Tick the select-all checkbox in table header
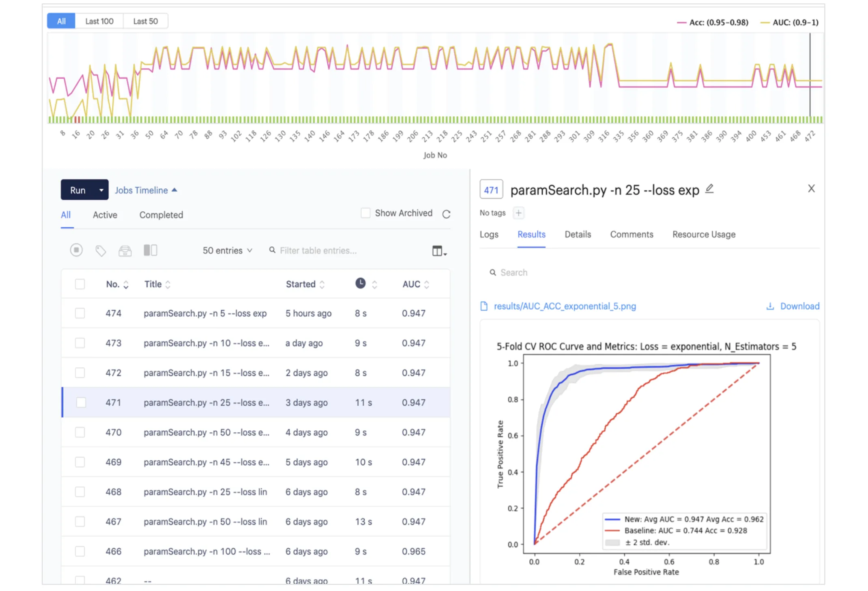Screen dimensions: 868x591 (x=80, y=284)
